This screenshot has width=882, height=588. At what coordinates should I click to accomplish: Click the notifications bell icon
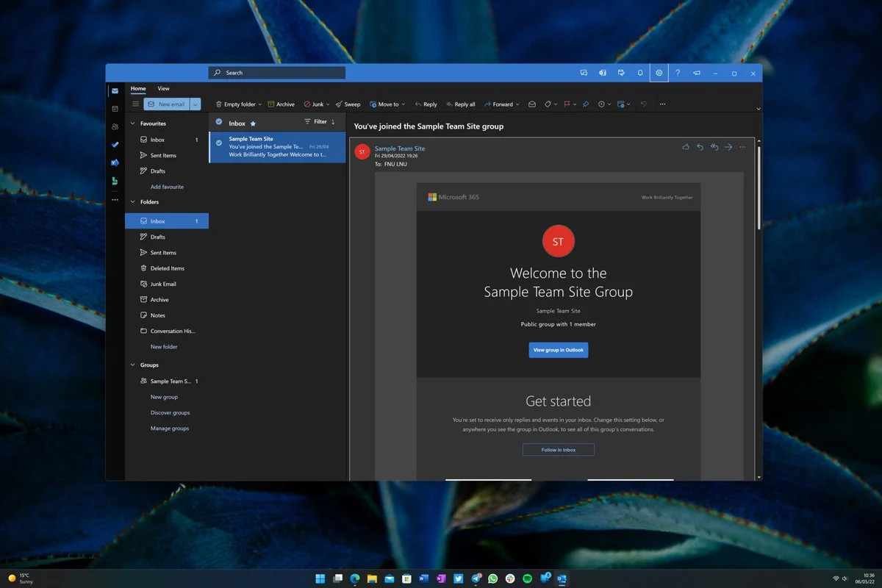[640, 73]
